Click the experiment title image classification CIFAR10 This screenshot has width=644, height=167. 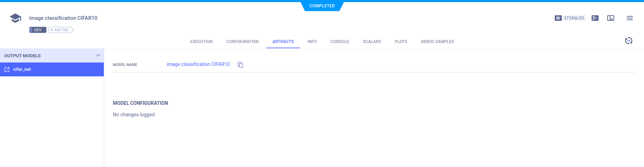(63, 18)
